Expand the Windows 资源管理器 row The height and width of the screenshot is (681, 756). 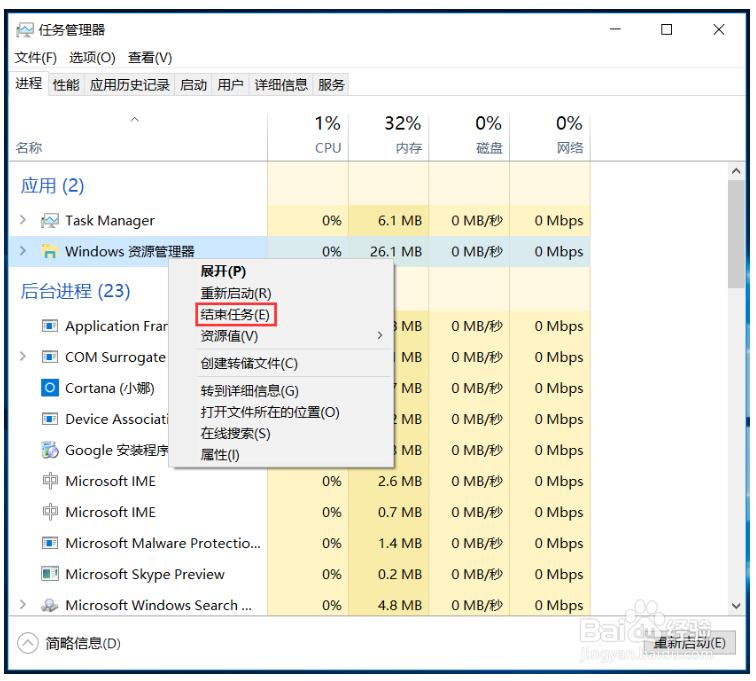[23, 251]
